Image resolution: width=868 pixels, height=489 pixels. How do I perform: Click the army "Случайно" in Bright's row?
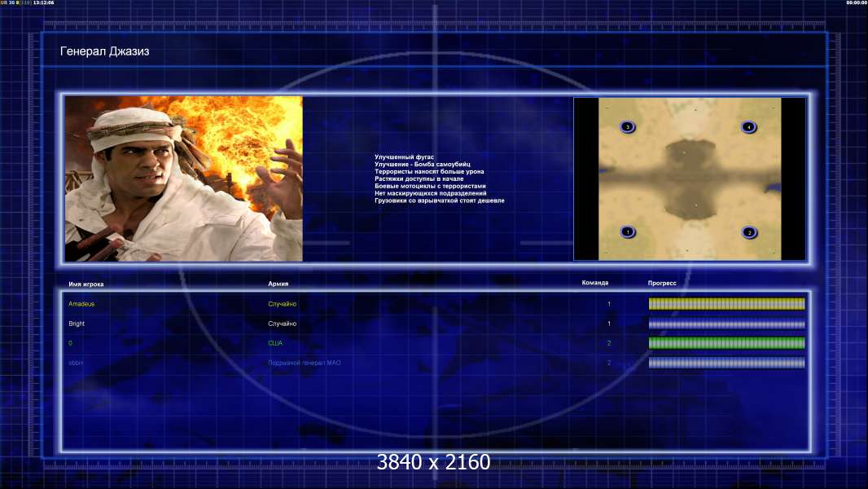coord(283,324)
